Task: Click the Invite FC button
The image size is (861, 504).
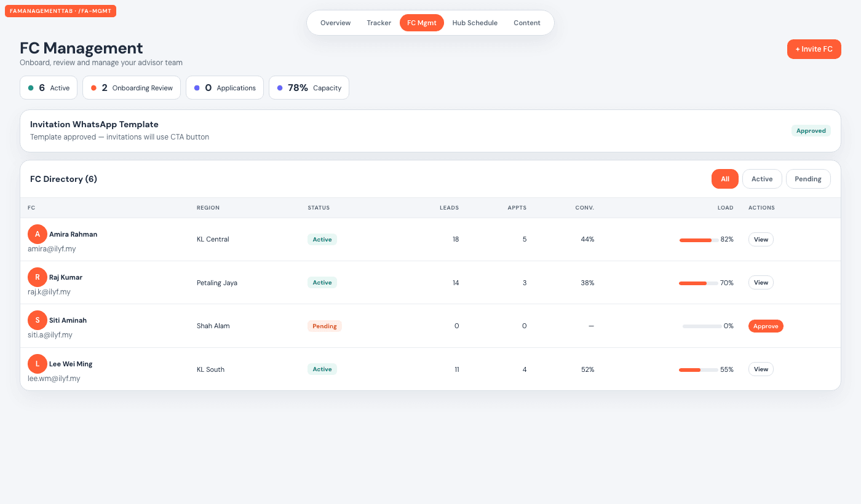Action: [x=814, y=49]
